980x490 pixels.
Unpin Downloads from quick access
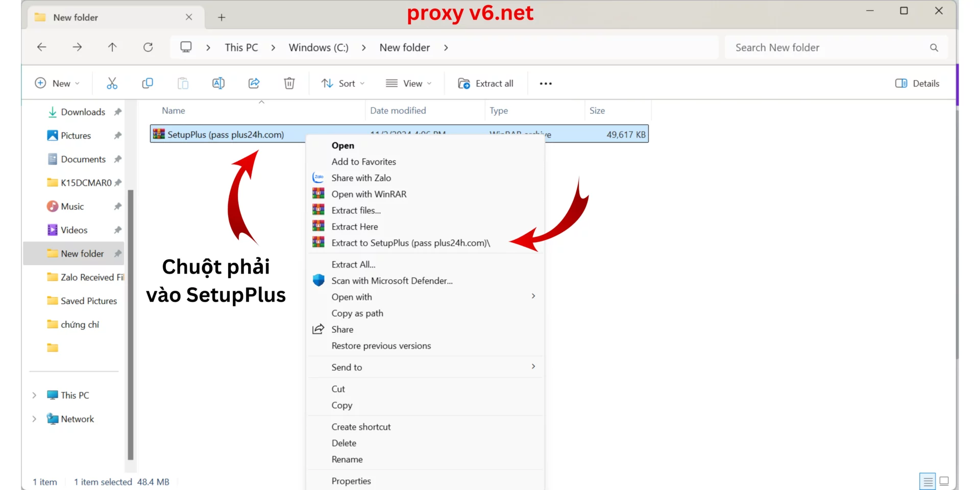click(x=118, y=112)
